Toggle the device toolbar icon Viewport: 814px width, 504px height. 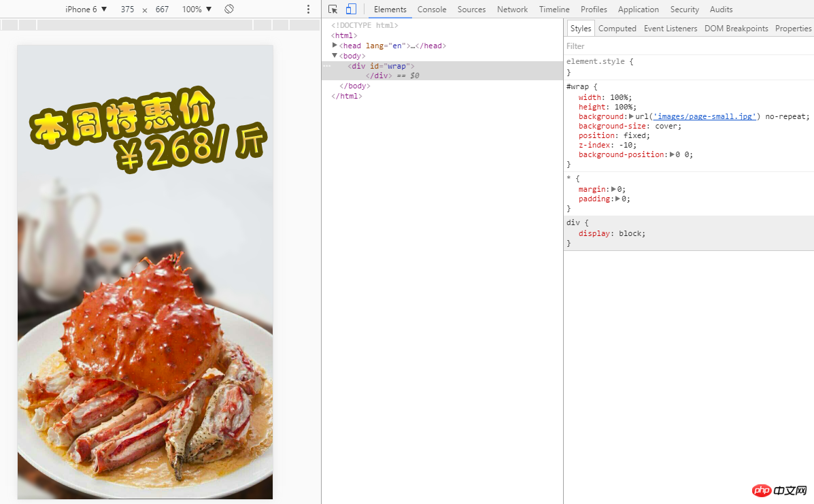tap(352, 10)
